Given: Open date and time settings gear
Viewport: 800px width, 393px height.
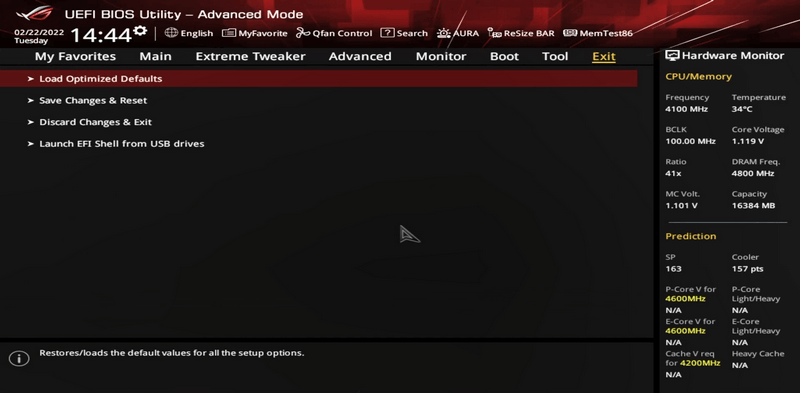Looking at the screenshot, I should tap(139, 32).
